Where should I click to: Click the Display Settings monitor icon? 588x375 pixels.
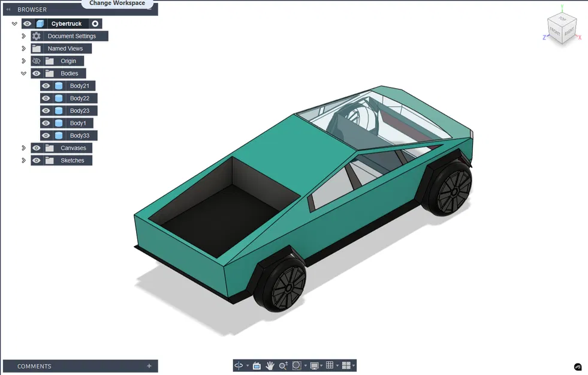(314, 365)
